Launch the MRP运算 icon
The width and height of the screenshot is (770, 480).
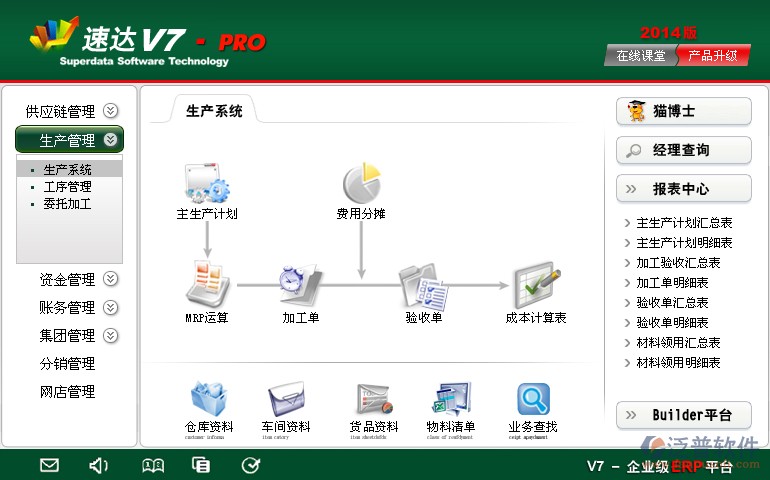[x=207, y=284]
